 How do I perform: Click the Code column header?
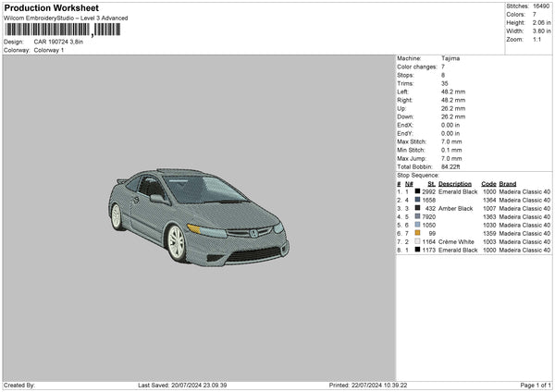click(x=488, y=183)
